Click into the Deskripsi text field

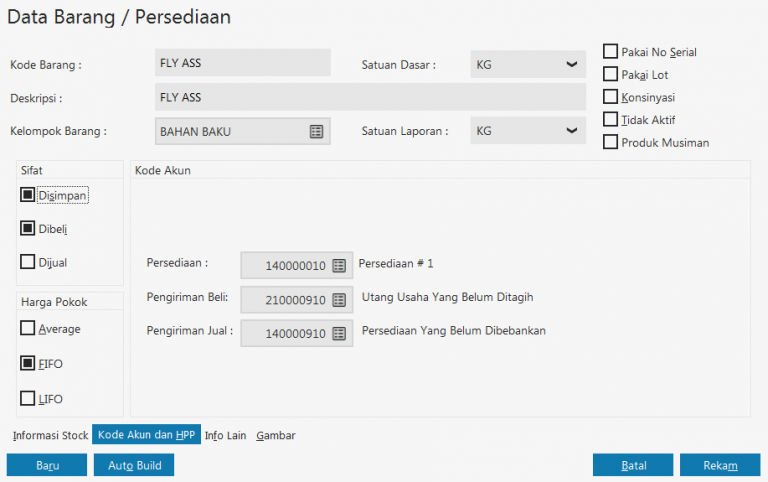pos(370,97)
